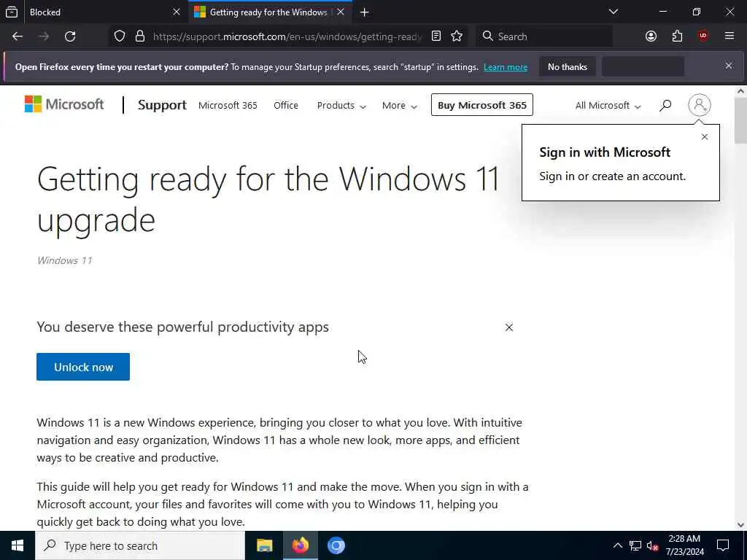Select the Getting ready for the Windows tab
Image resolution: width=747 pixels, height=560 pixels.
pyautogui.click(x=270, y=12)
